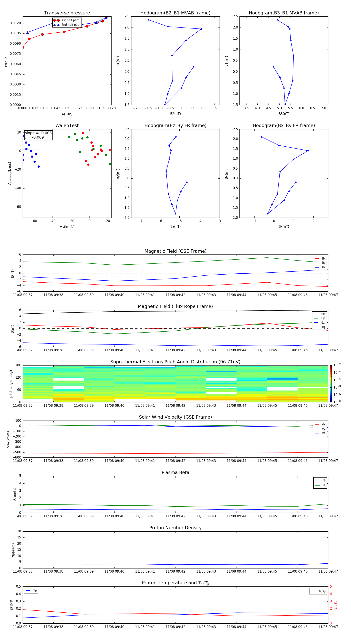
Task: Click the 'Magnetic Field (GSE Frame)' title
Action: [x=175, y=251]
